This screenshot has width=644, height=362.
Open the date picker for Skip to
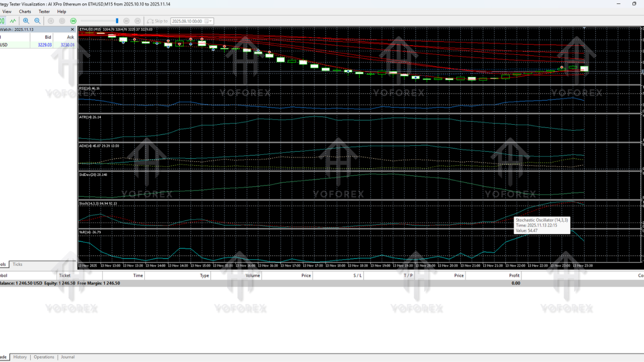click(206, 21)
